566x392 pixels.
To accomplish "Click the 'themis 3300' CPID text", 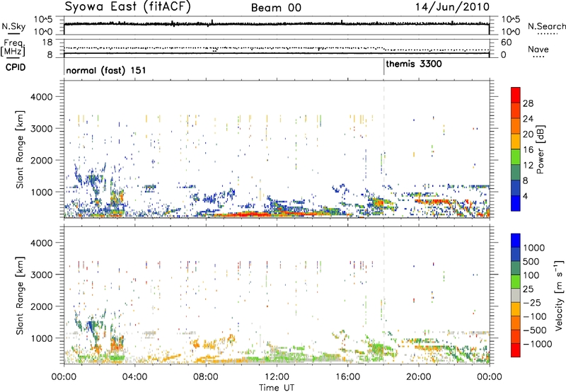I will tap(414, 64).
